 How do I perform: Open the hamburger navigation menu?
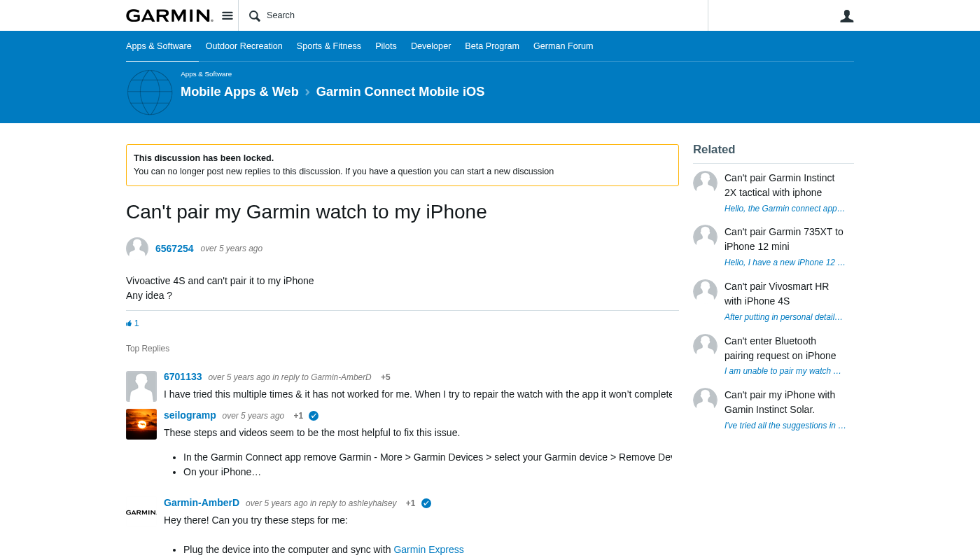227,15
